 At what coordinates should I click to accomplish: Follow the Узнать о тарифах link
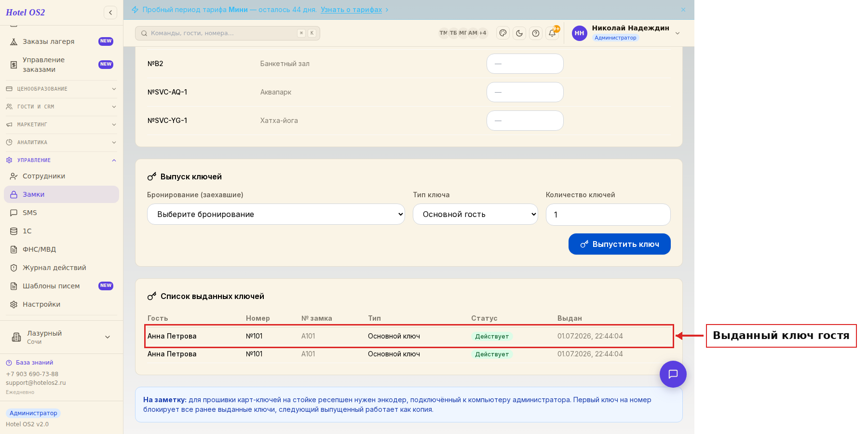tap(351, 10)
